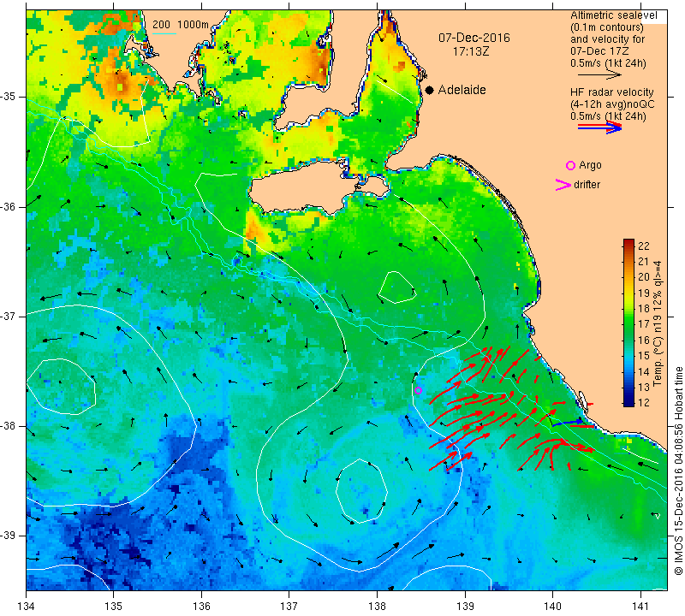Click the 'Altimetric sealevel' legend heading
685x616 pixels.
(x=613, y=15)
